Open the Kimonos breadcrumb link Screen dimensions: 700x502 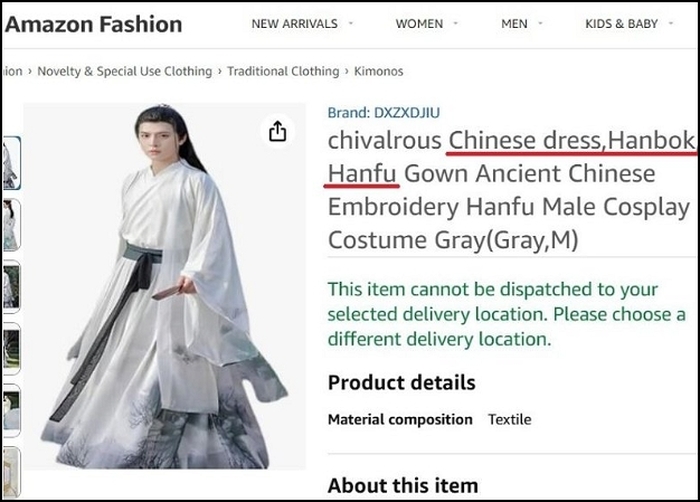coord(379,71)
